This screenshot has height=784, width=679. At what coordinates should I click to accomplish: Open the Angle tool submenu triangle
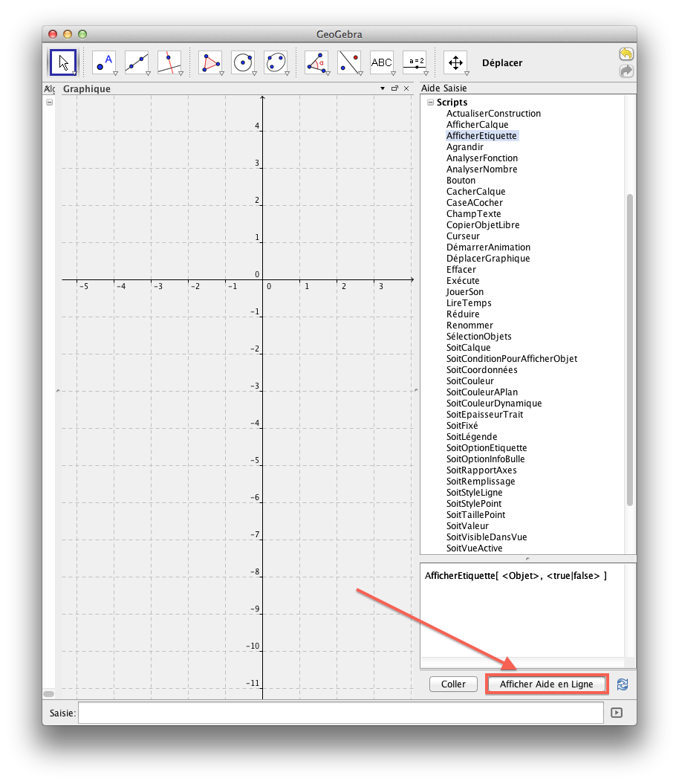(328, 74)
